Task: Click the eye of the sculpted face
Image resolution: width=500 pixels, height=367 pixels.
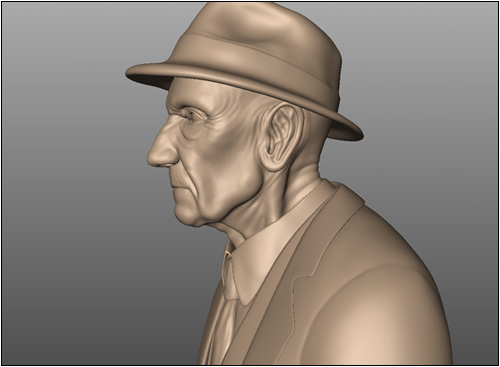Action: (193, 115)
